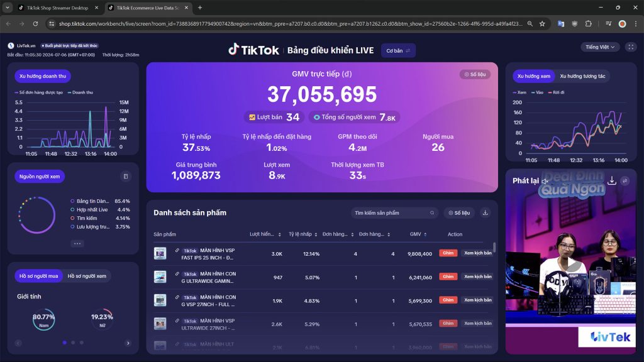Screen dimensions: 644x362
Task: Open Tiếng Việt language dropdown
Action: click(599, 47)
